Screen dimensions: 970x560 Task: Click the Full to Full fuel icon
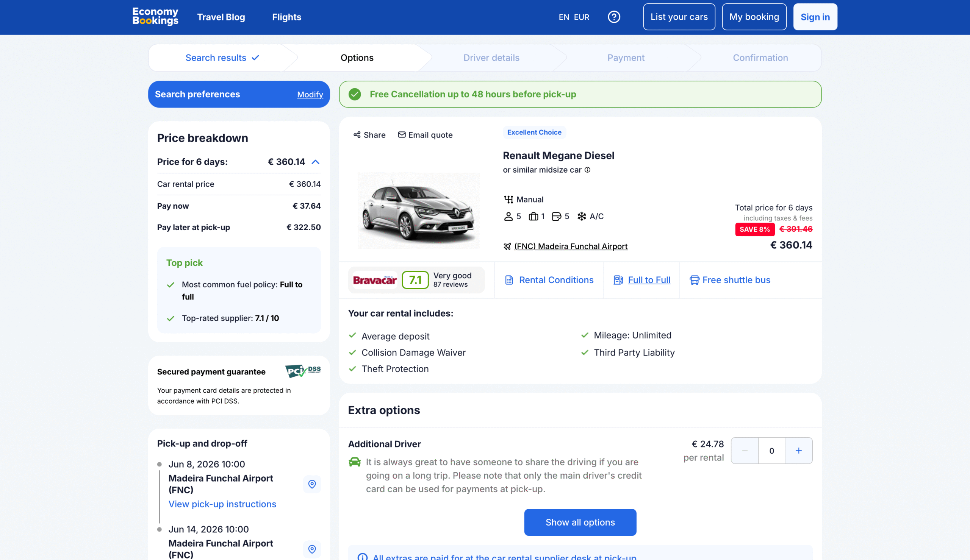pos(618,280)
